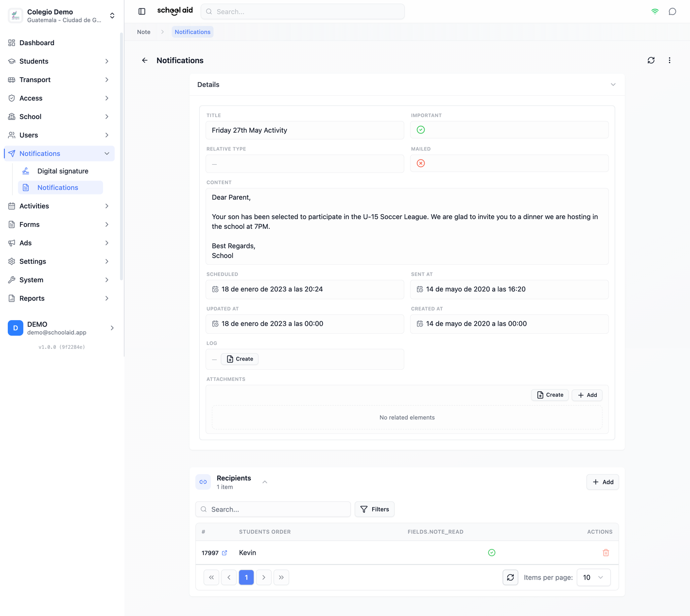Image resolution: width=690 pixels, height=616 pixels.
Task: Go back using the left arrow icon
Action: point(145,60)
